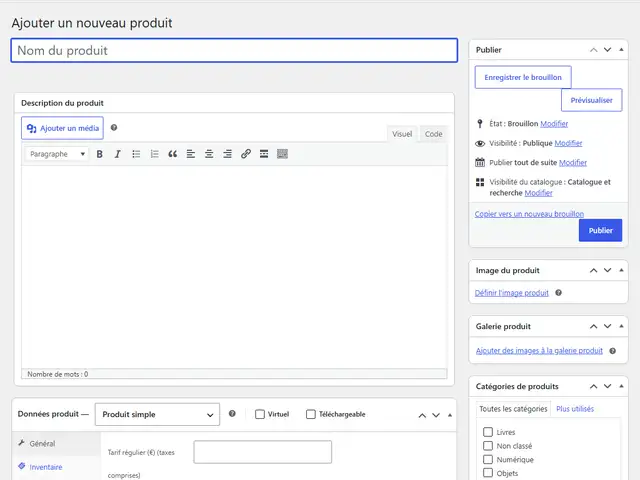The image size is (640, 480).
Task: Collapse the Galerie produit panel
Action: tap(621, 326)
